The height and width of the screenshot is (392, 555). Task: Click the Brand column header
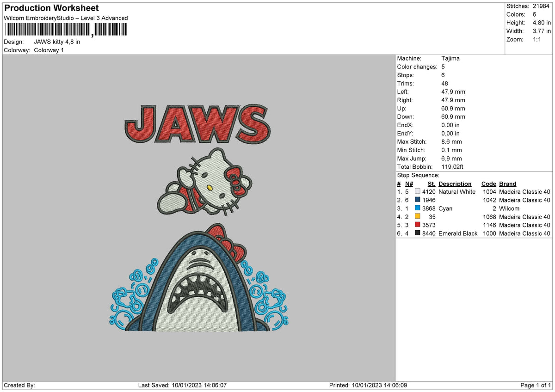(x=507, y=184)
